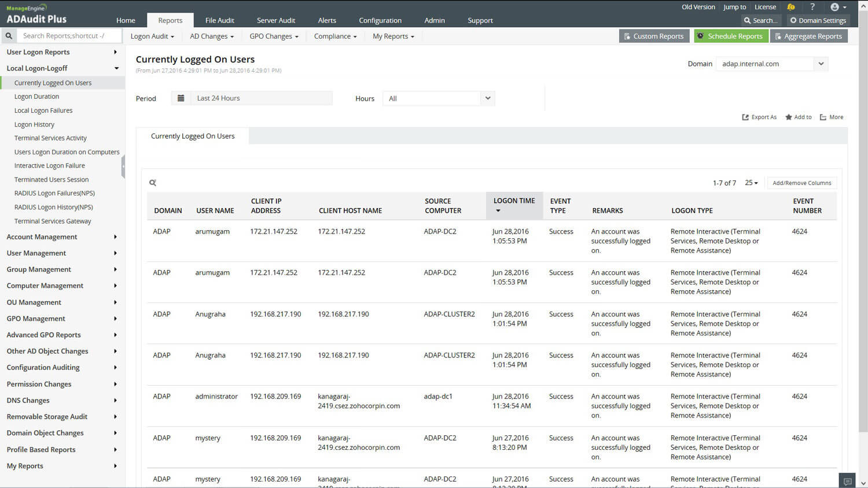The height and width of the screenshot is (488, 868).
Task: Click the table search magnifier icon
Action: (x=153, y=183)
